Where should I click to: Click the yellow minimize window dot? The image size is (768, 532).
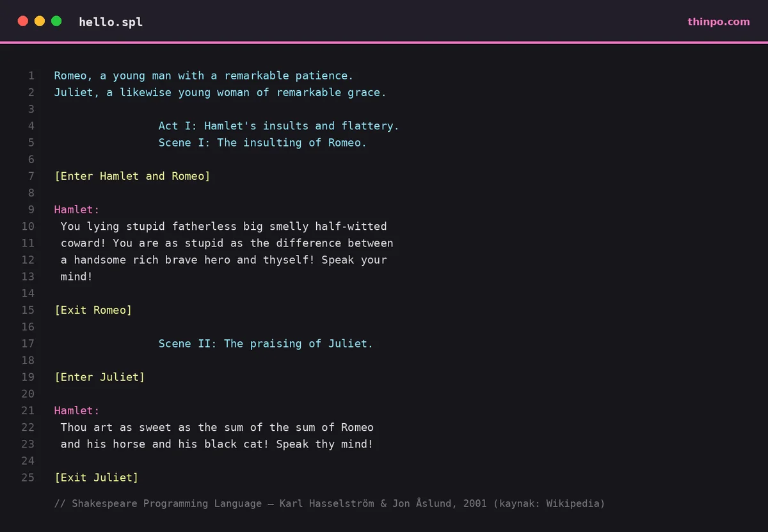(x=40, y=21)
